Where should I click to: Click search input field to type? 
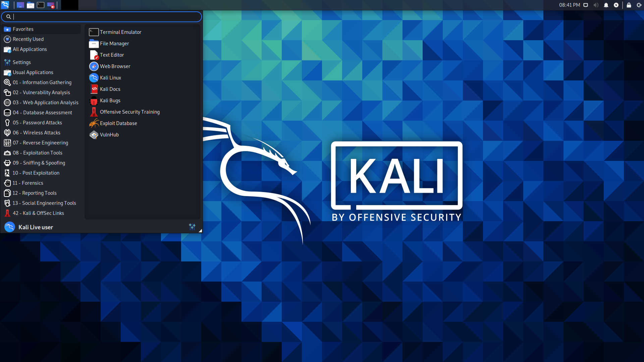[x=102, y=16]
